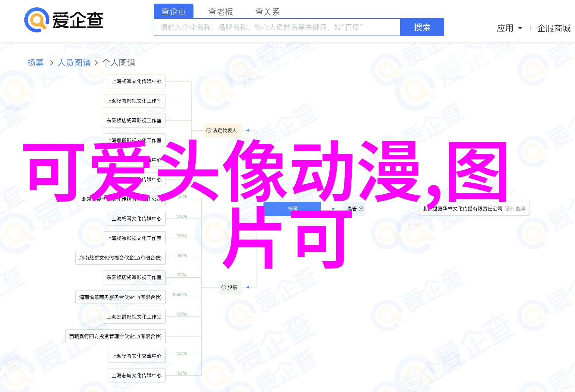This screenshot has height=392, width=575.
Task: Select the central 杨幂 node
Action: click(x=292, y=209)
